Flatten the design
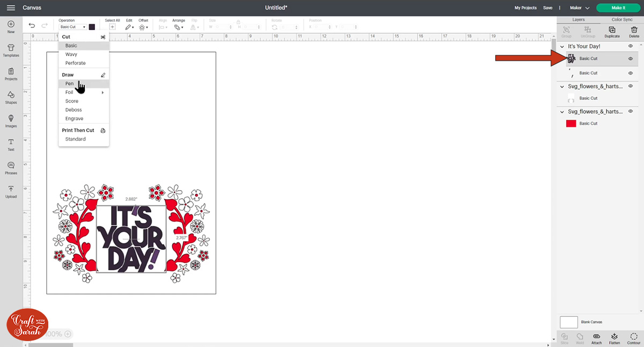644x347 pixels. point(614,338)
